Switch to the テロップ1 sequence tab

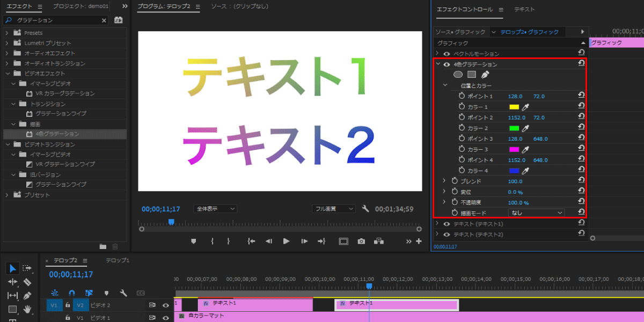tap(118, 260)
